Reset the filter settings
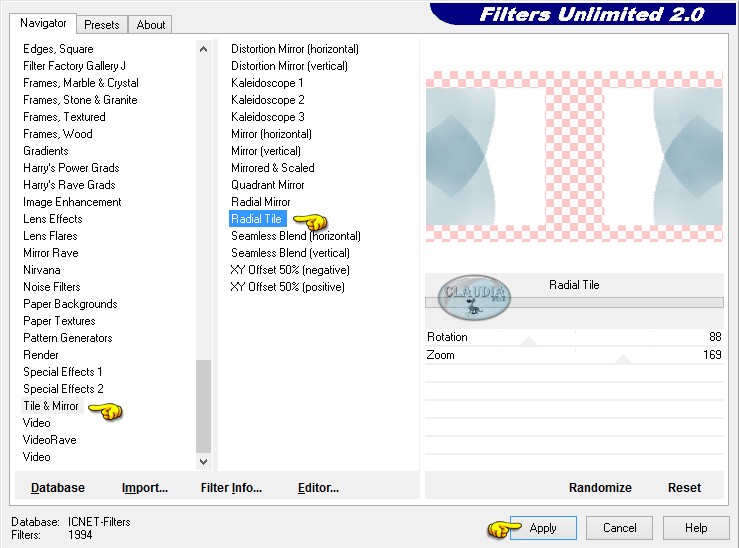The image size is (739, 548). (684, 488)
